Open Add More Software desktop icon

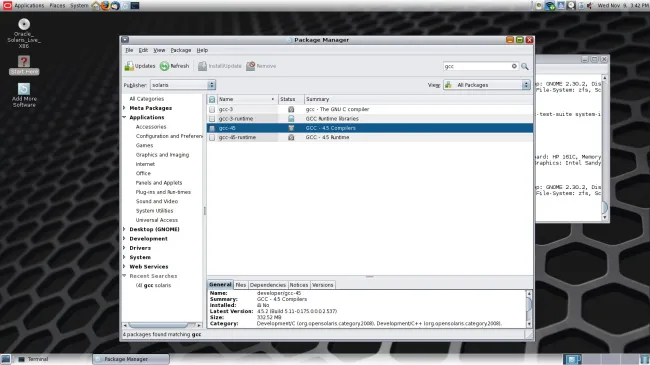pyautogui.click(x=24, y=89)
